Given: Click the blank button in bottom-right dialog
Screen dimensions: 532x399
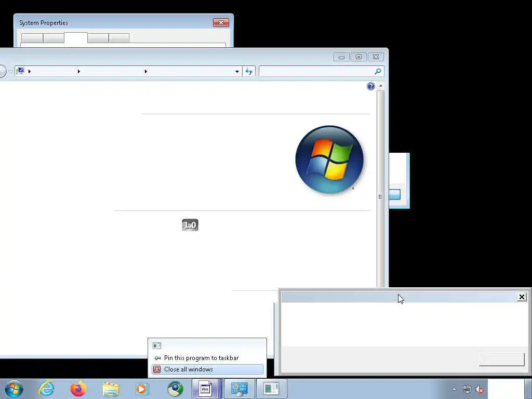Looking at the screenshot, I should [x=501, y=360].
